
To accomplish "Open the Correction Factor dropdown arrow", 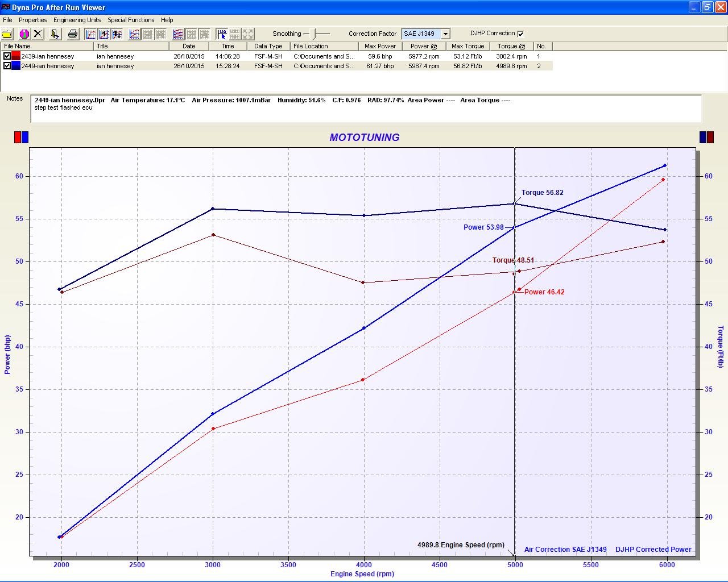I will 445,34.
